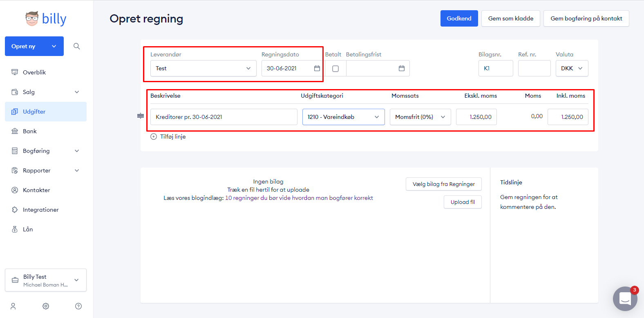This screenshot has height=318, width=644.
Task: Click the Regningsdato date field
Action: [292, 68]
